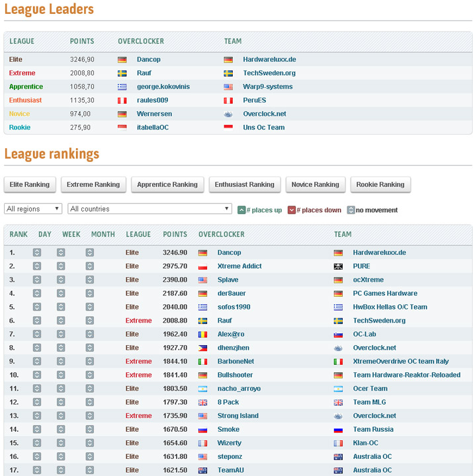
Task: Click the Indonesian flag beside itabellaOC
Action: [x=122, y=128]
